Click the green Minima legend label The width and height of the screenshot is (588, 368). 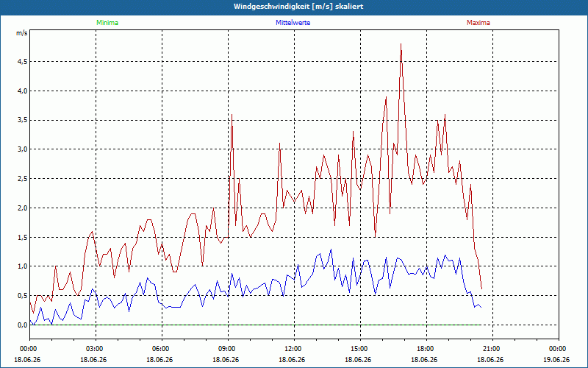tap(107, 23)
